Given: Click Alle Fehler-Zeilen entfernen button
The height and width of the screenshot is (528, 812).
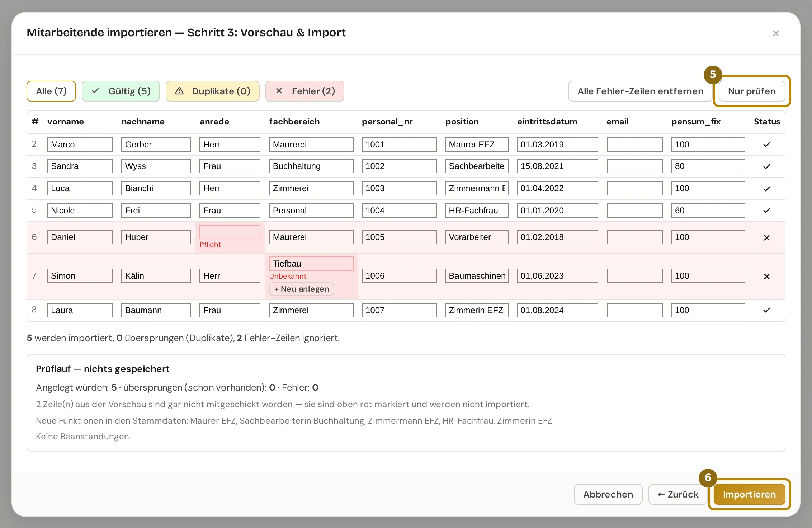Looking at the screenshot, I should pyautogui.click(x=640, y=91).
